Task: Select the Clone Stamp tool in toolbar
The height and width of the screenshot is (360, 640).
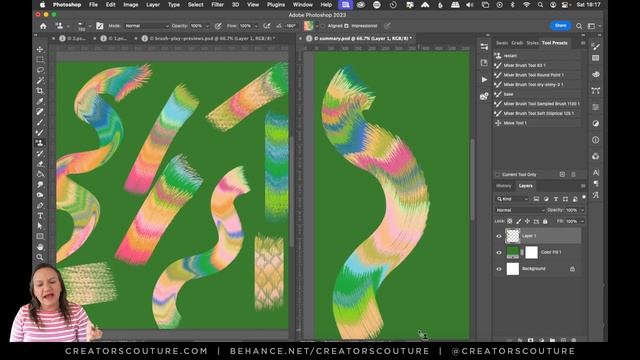Action: (x=40, y=143)
